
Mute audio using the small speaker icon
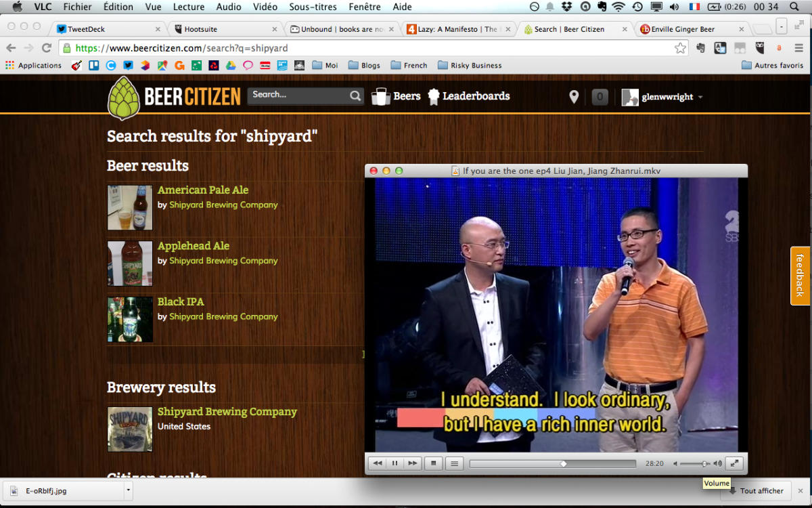(x=675, y=464)
